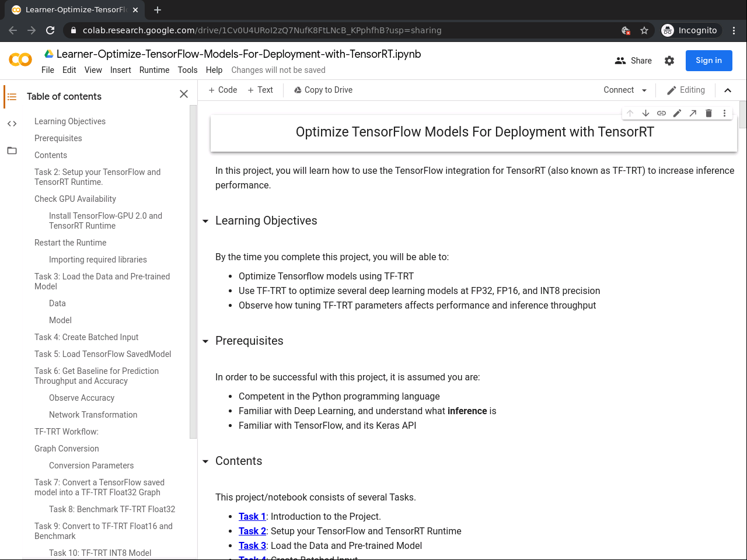Go to Network Transformation section
This screenshot has height=560, width=747.
click(x=93, y=415)
